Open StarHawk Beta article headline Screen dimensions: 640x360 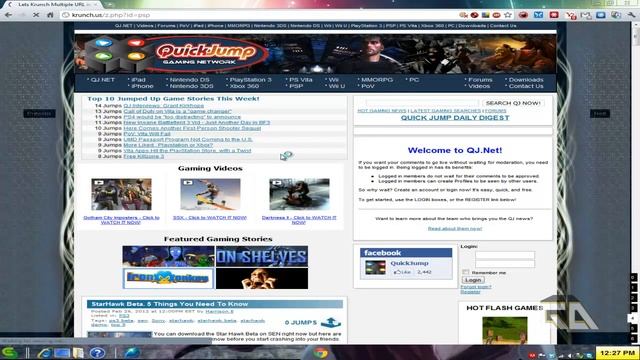[x=169, y=304]
